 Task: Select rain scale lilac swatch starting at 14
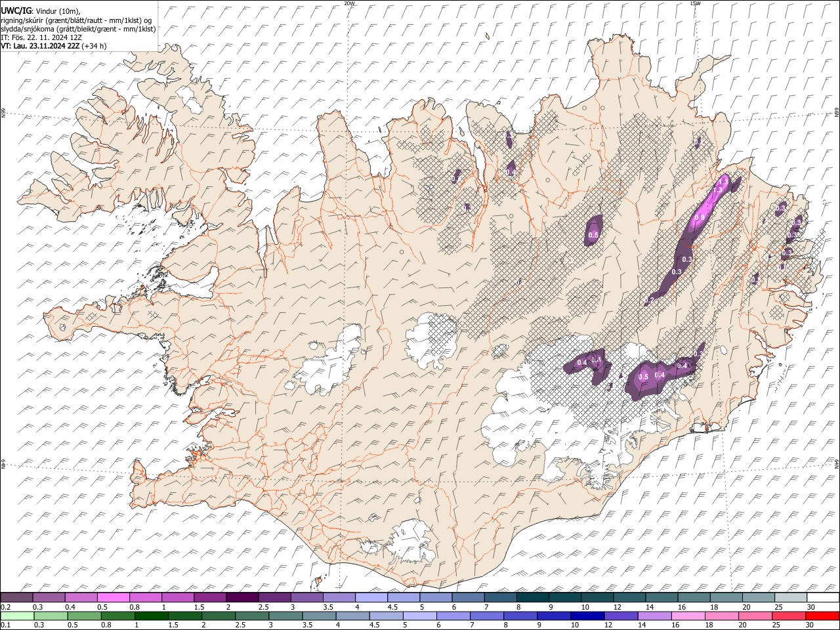654,616
